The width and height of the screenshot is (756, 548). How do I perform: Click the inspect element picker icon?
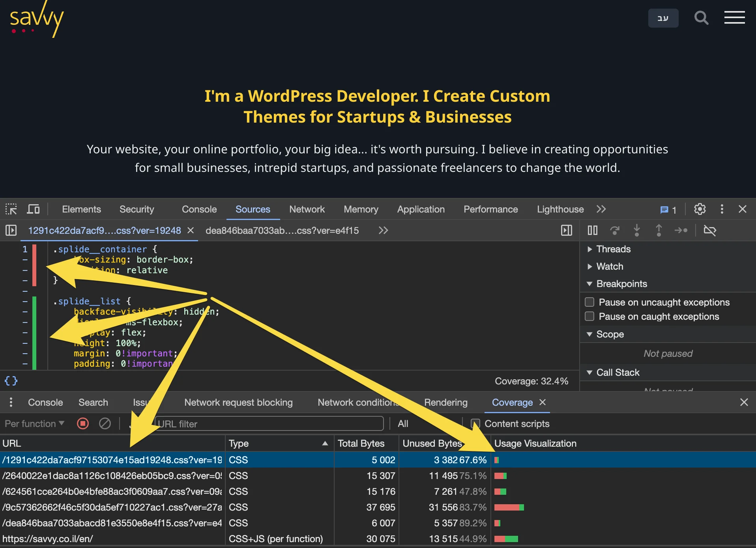tap(11, 209)
